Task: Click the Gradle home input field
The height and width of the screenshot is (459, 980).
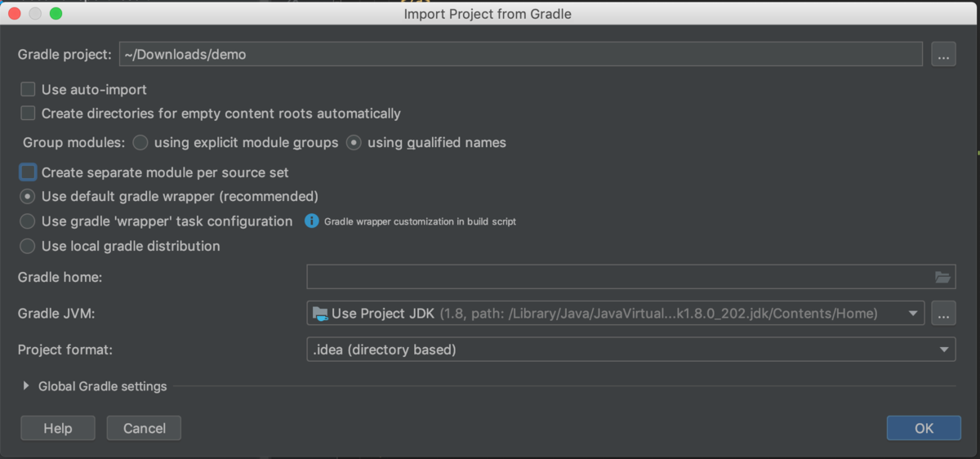Action: [x=630, y=278]
